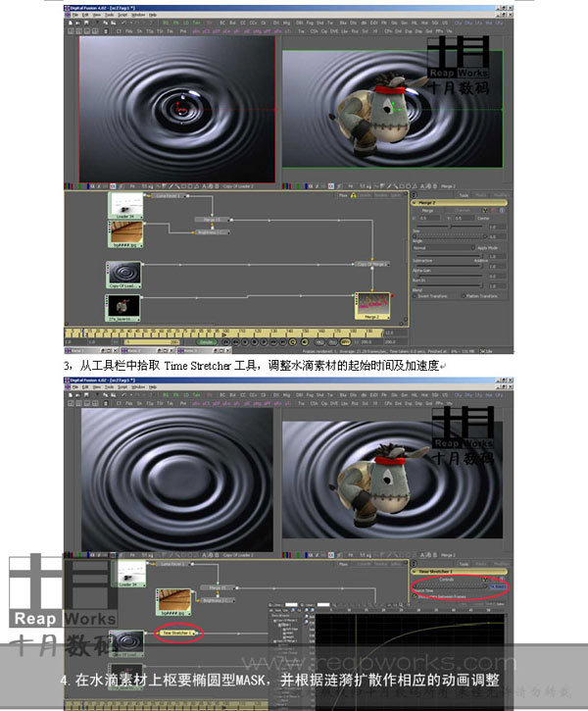Select the 27a_layer character thumbnail in upper flow

pos(123,308)
